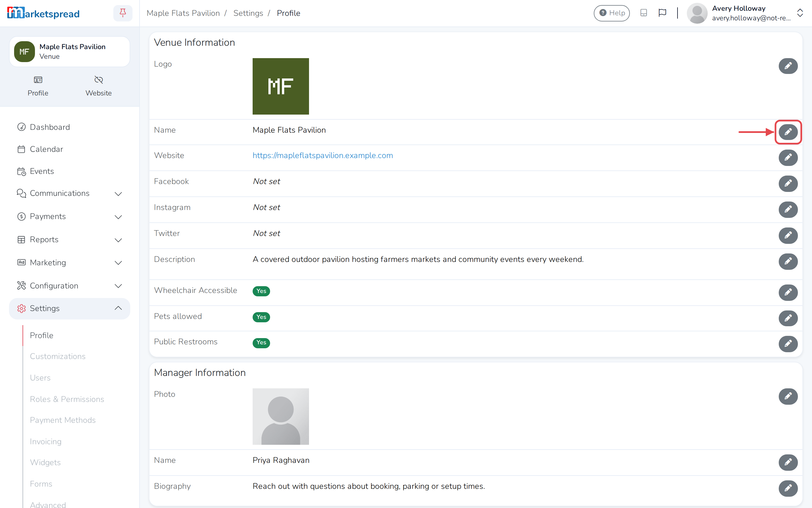Edit the manager Photo
Viewport: 812px width, 508px height.
(x=788, y=397)
